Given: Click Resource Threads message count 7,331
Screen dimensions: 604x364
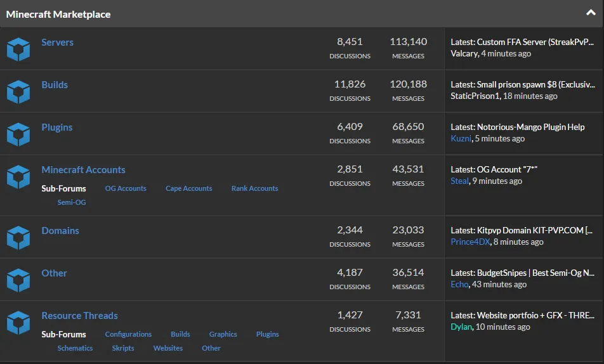Looking at the screenshot, I should [x=409, y=315].
